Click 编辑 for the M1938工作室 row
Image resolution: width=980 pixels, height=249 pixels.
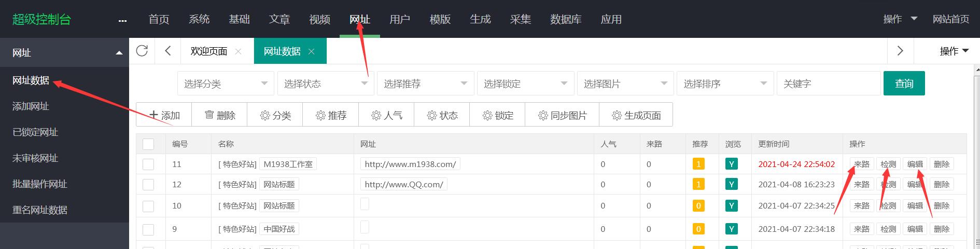tap(915, 164)
